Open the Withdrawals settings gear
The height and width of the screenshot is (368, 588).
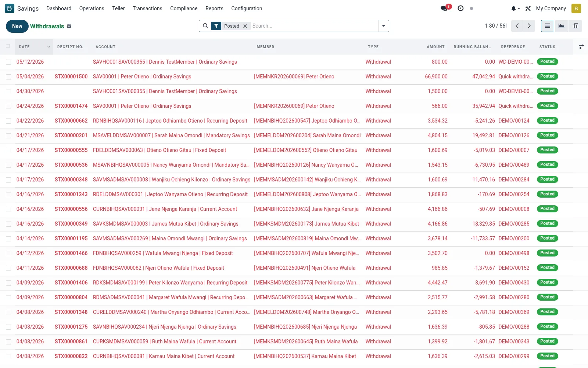pos(69,26)
